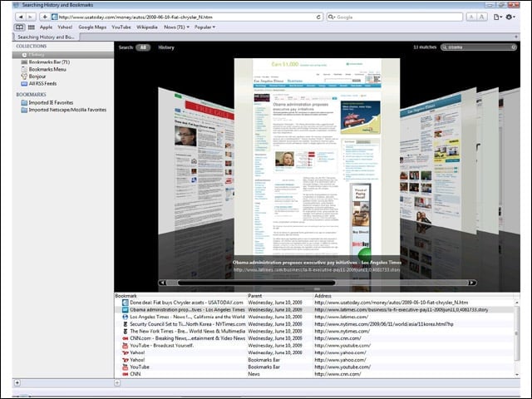Click the results list scroll down arrow
The image size is (532, 399).
click(x=517, y=374)
